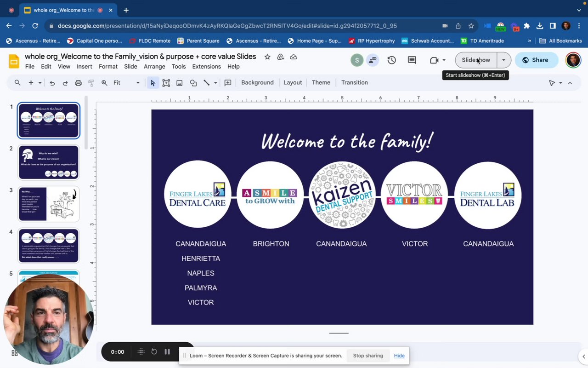Click the Google Slides home logo

coord(14,61)
